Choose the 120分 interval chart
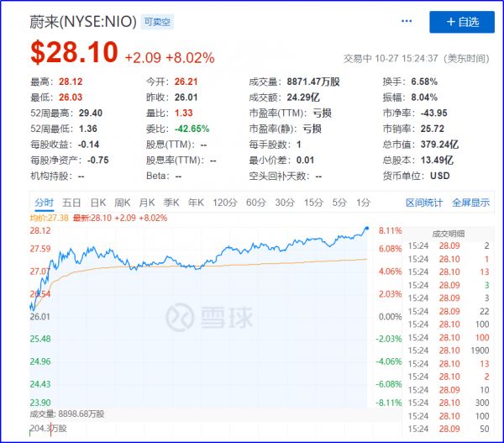This screenshot has height=443, width=504. pyautogui.click(x=224, y=203)
